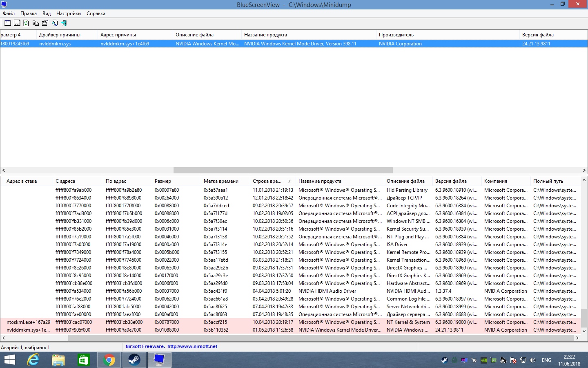Click the airplane tray icon
This screenshot has width=588, height=368.
pyautogui.click(x=474, y=360)
